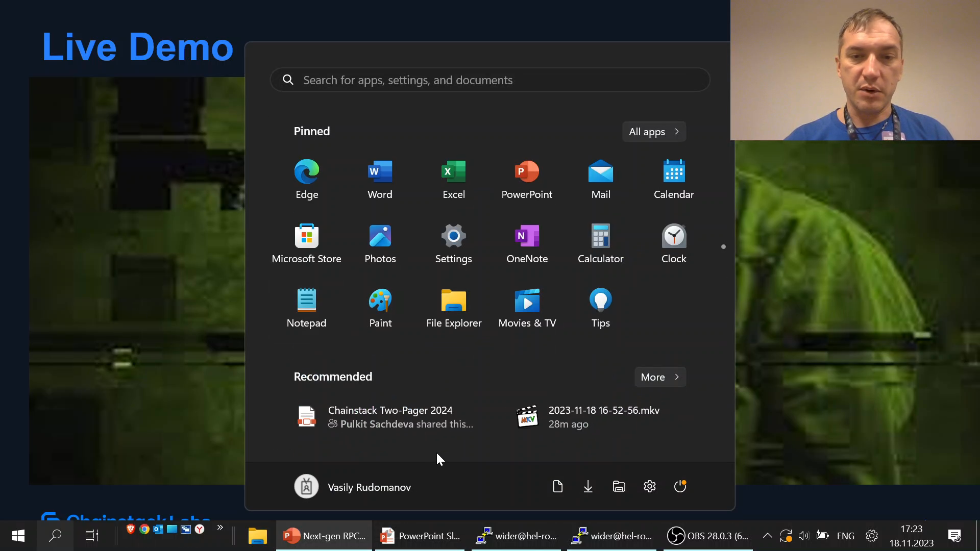Click the Chrome icon in taskbar
The width and height of the screenshot is (980, 551).
[x=144, y=529]
